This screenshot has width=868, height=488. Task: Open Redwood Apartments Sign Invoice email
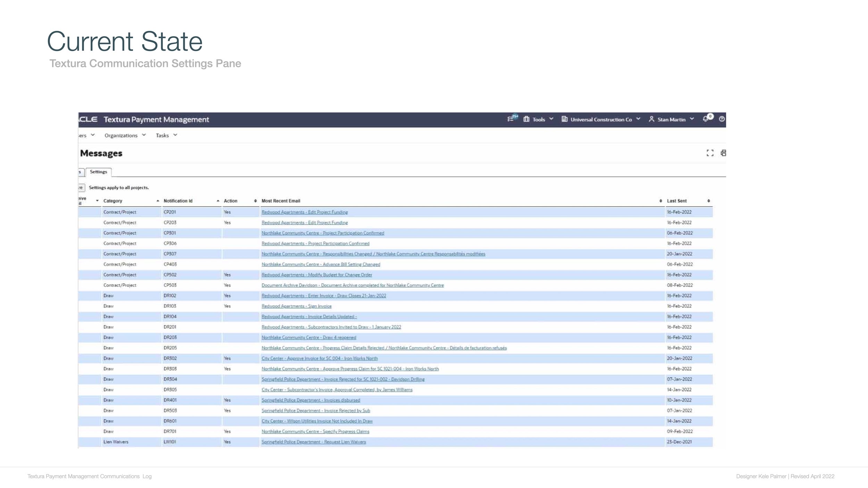297,306
